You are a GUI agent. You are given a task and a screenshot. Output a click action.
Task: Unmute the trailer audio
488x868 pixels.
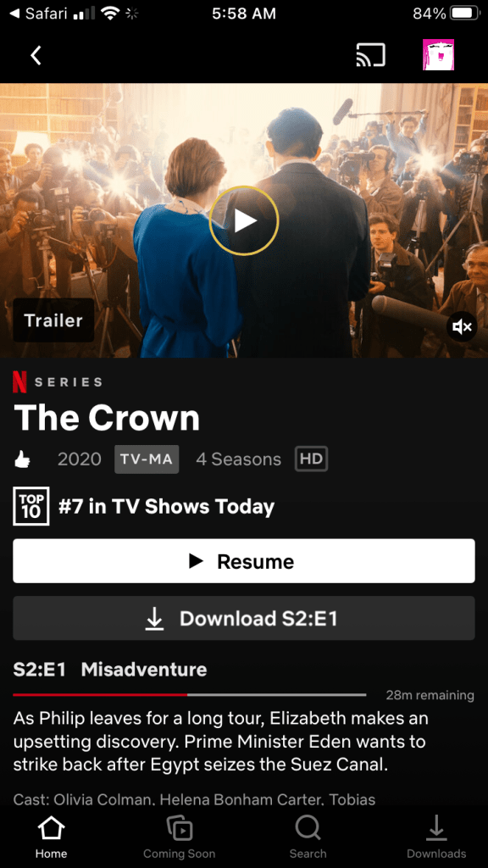pyautogui.click(x=462, y=327)
